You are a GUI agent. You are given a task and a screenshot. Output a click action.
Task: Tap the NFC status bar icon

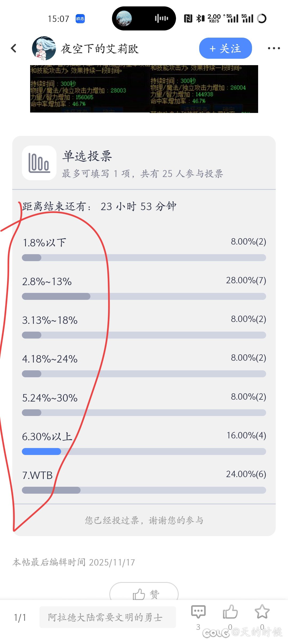[188, 18]
